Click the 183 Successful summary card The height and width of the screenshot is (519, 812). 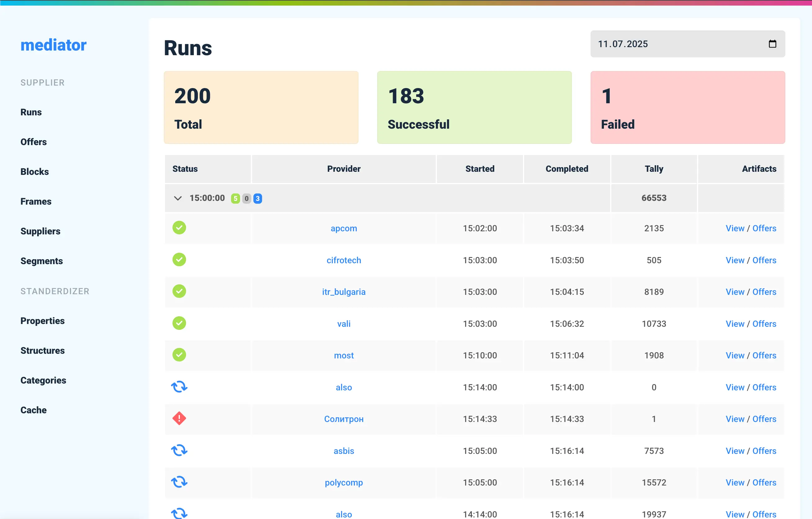pos(474,107)
